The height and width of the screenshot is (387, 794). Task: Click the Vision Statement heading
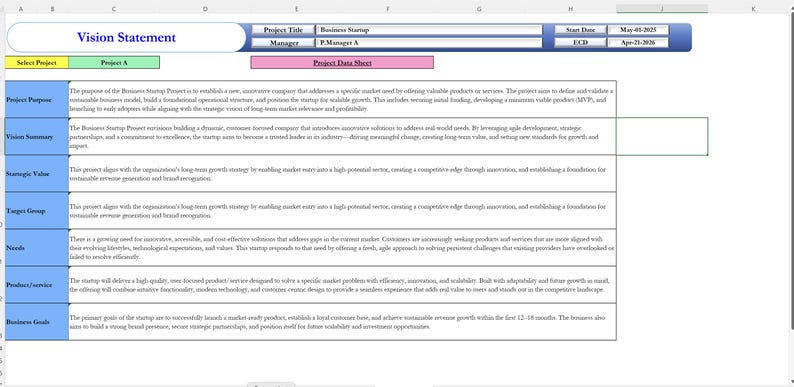coord(126,37)
